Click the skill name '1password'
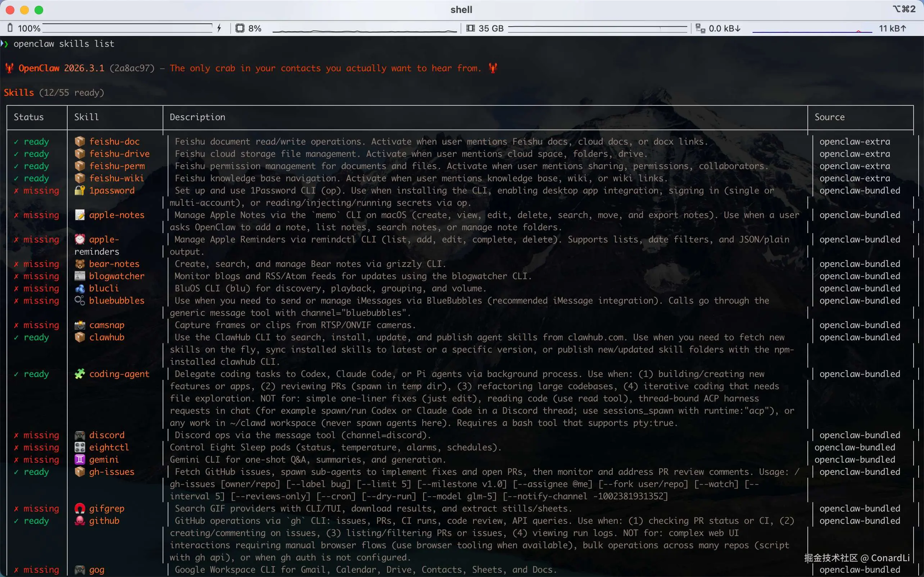The height and width of the screenshot is (577, 924). point(112,190)
